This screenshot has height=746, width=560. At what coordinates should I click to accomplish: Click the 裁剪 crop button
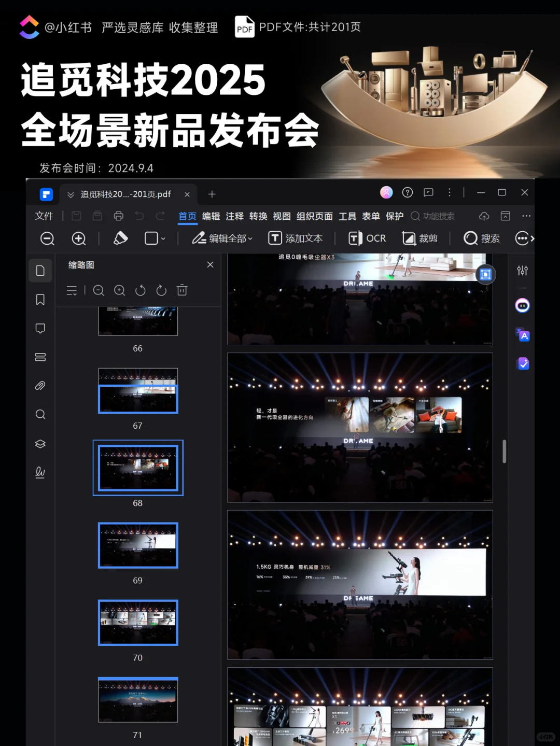click(420, 238)
